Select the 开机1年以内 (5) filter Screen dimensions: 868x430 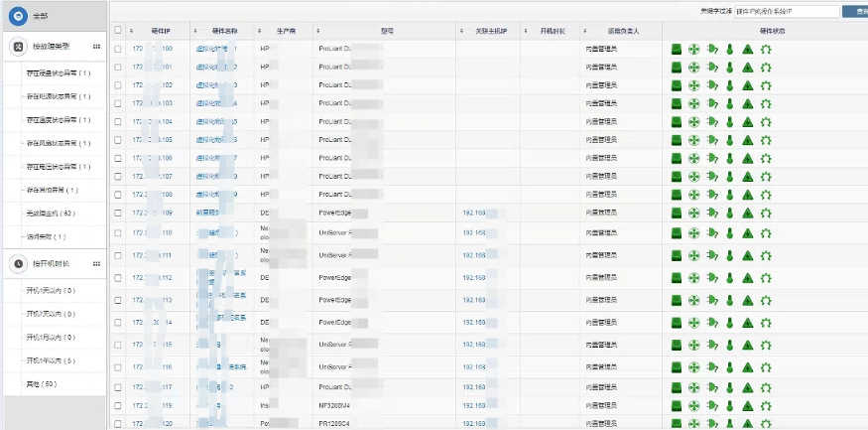point(51,360)
